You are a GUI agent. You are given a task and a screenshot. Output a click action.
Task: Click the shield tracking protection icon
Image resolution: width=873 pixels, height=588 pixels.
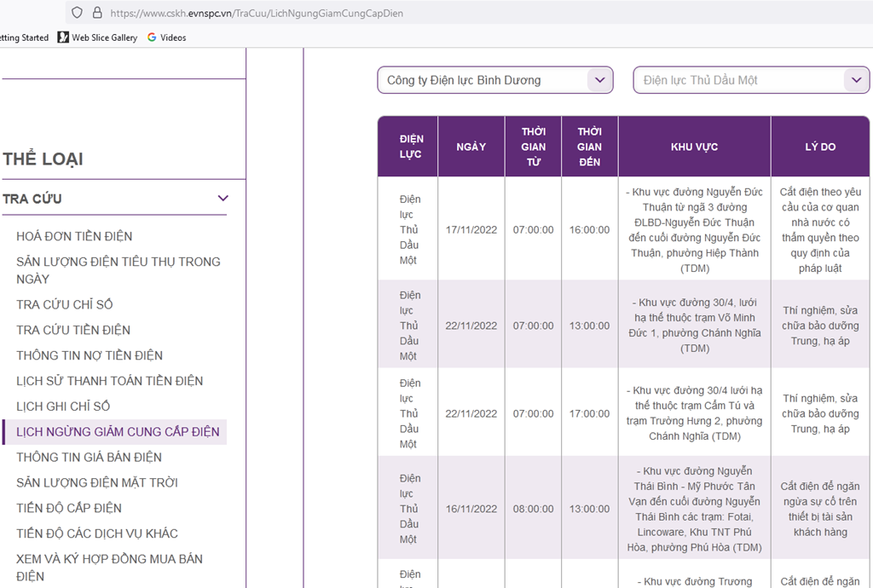click(x=78, y=13)
